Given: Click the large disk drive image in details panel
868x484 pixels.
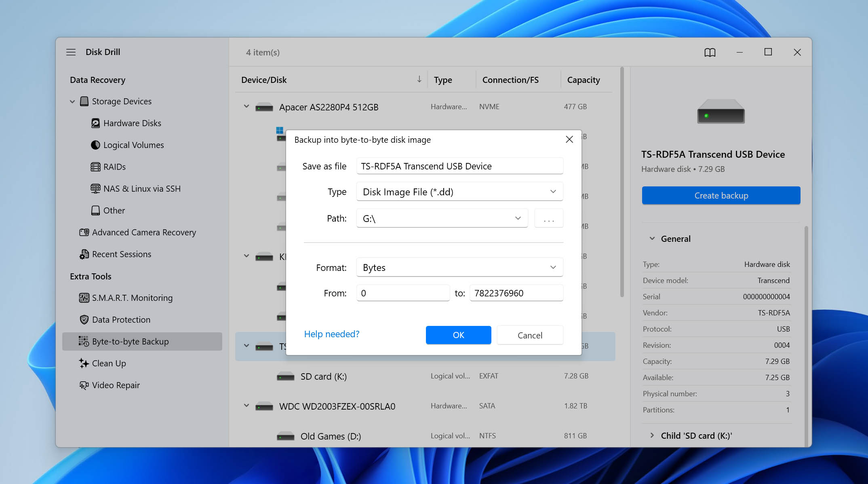Looking at the screenshot, I should coord(721,112).
